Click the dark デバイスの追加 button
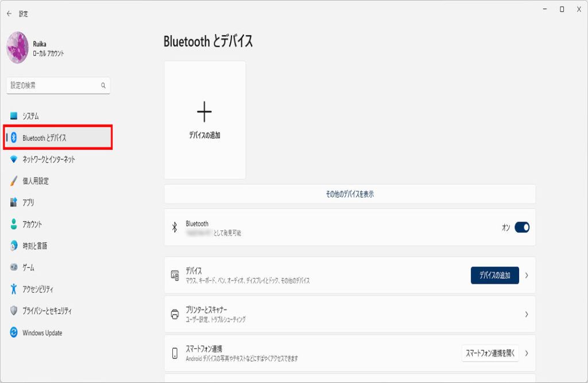The width and height of the screenshot is (588, 383). (494, 276)
